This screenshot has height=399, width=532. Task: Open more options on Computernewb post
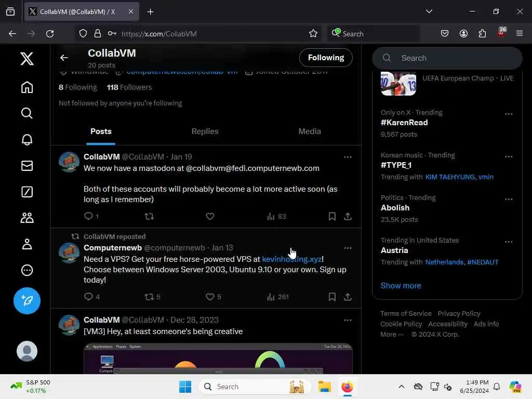[x=348, y=248]
